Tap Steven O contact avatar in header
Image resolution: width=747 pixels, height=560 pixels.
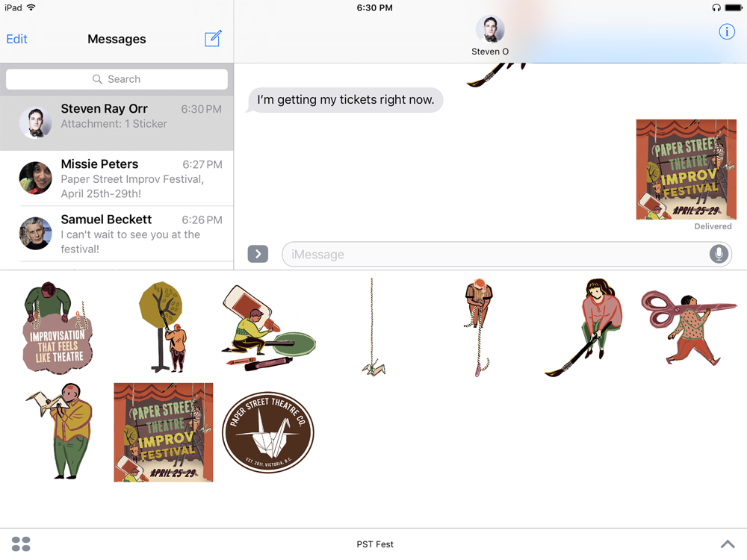[x=490, y=30]
